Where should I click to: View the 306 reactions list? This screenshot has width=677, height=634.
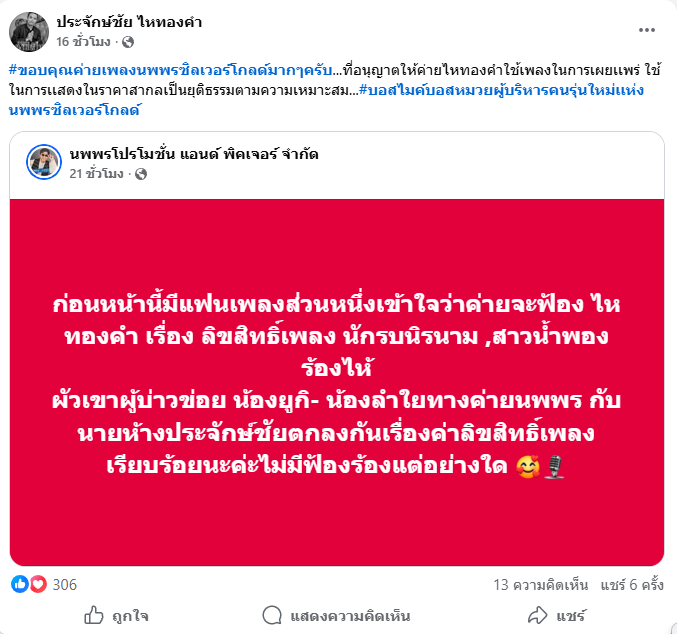tap(65, 585)
